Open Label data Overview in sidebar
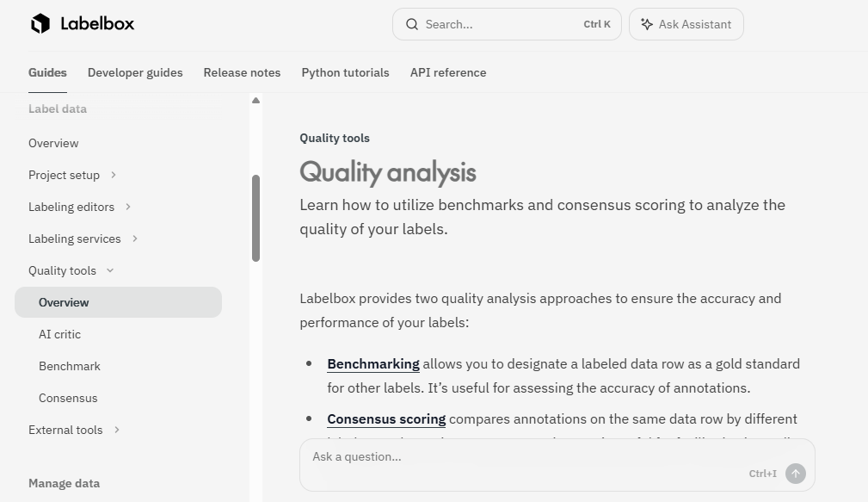This screenshot has height=502, width=868. (x=53, y=143)
